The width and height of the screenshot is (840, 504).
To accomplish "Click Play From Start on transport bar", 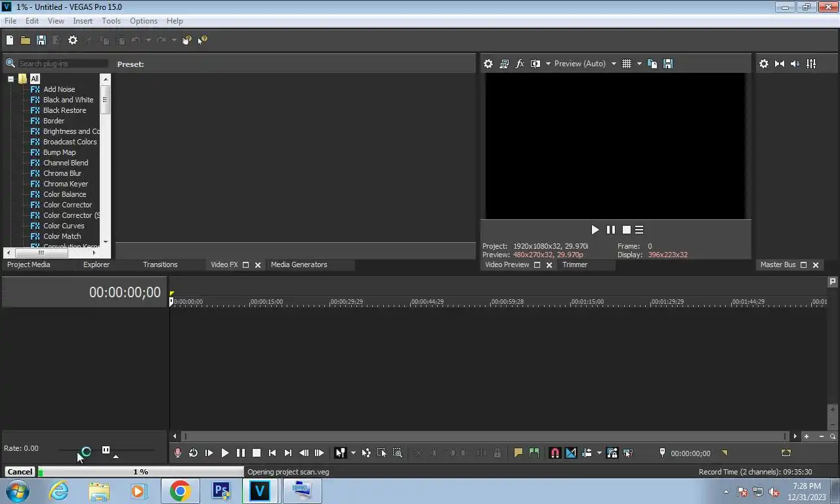I will [209, 453].
